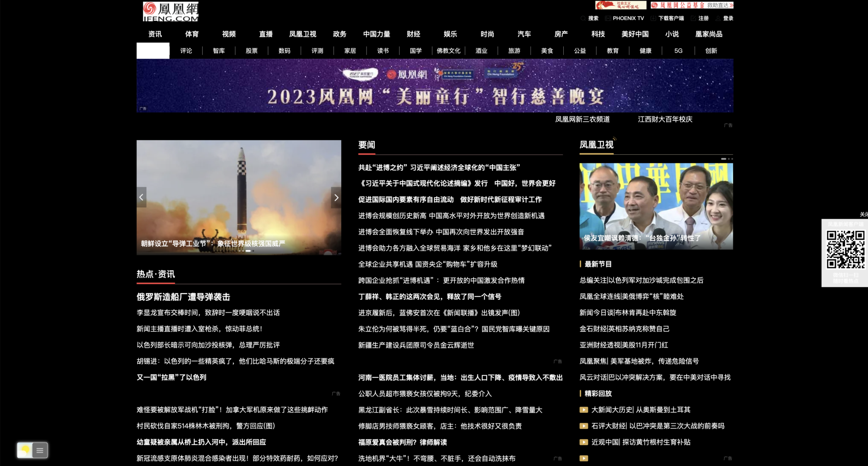
Task: Select the 财经 navigation item
Action: (x=413, y=34)
